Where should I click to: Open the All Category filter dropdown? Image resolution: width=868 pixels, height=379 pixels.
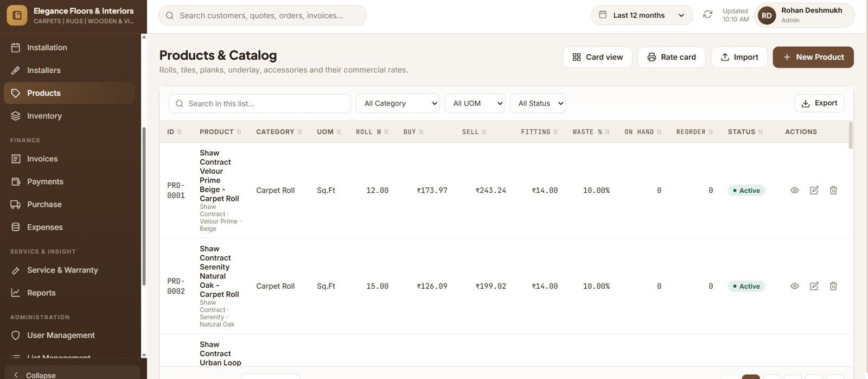coord(398,104)
